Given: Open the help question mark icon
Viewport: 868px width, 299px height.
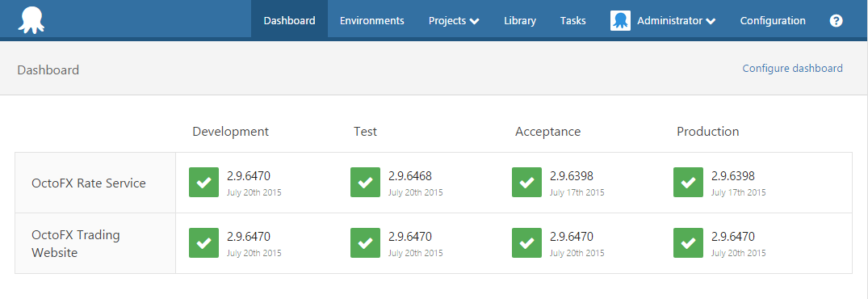Looking at the screenshot, I should point(836,21).
